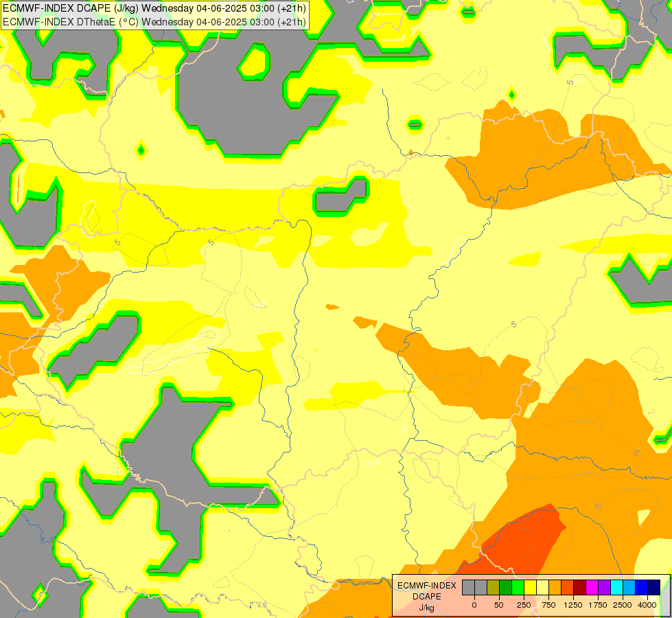The image size is (672, 618).
Task: Click the DCAPE word in the legend box
Action: tap(427, 597)
